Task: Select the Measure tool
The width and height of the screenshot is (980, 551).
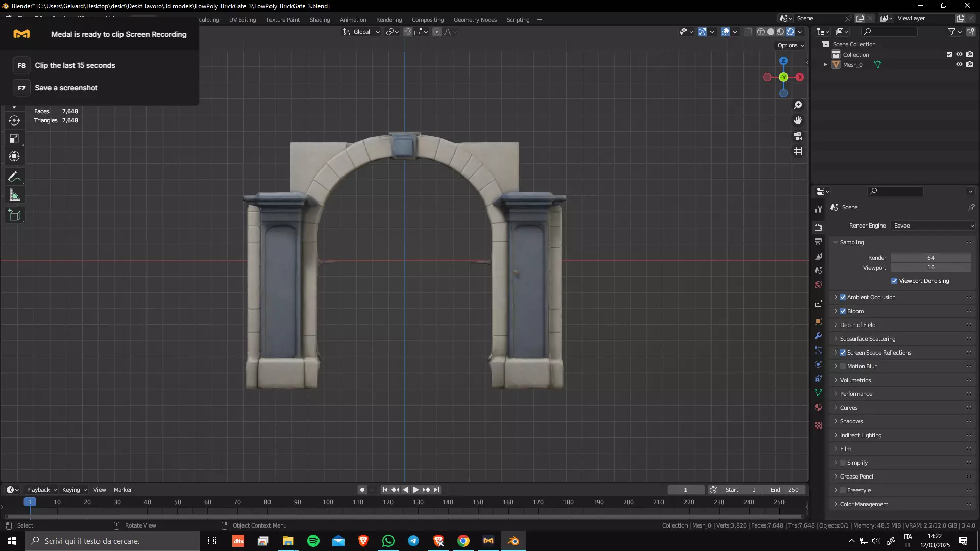Action: coord(14,195)
